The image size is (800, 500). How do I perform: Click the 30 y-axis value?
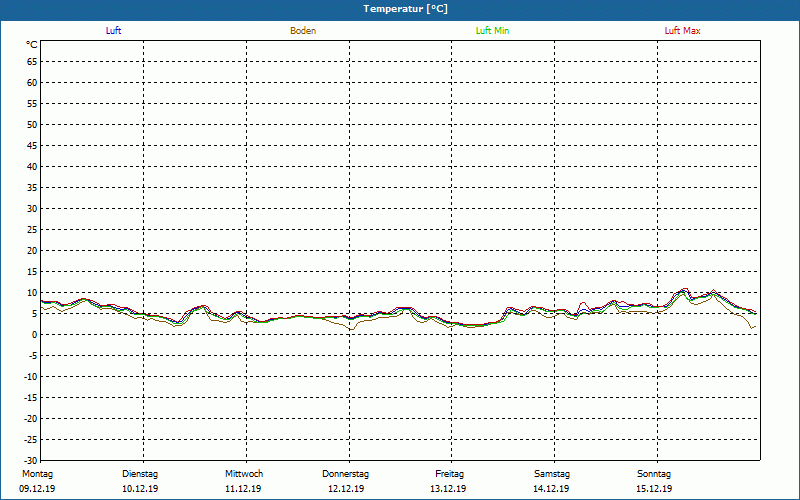pos(32,208)
